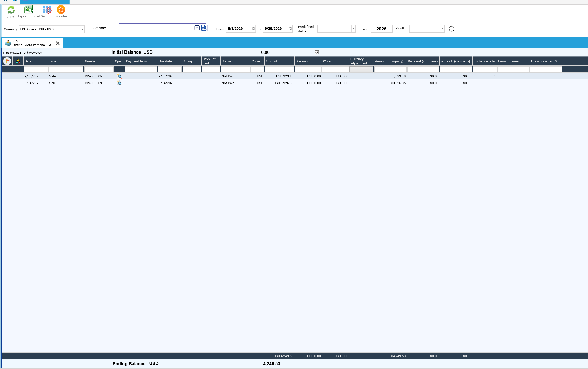Screen dimensions: 588x369
Task: Add this report to Favorites
Action: point(61,12)
